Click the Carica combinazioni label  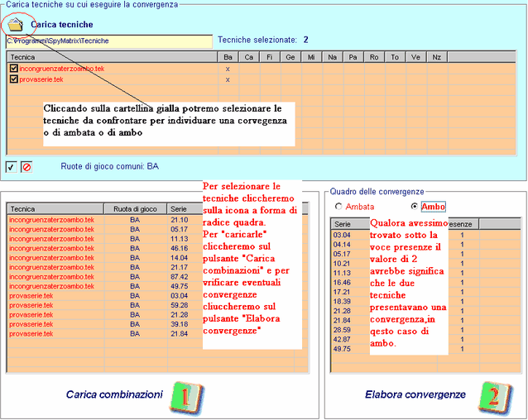(114, 394)
